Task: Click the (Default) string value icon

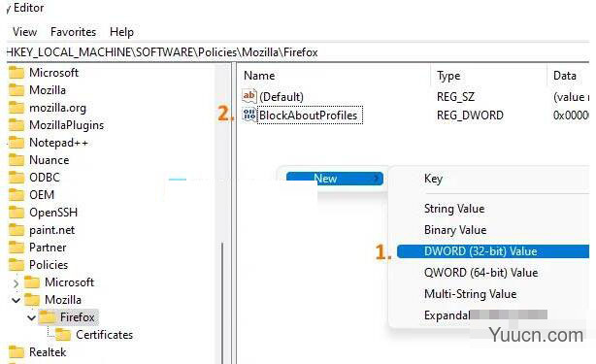Action: pyautogui.click(x=249, y=96)
